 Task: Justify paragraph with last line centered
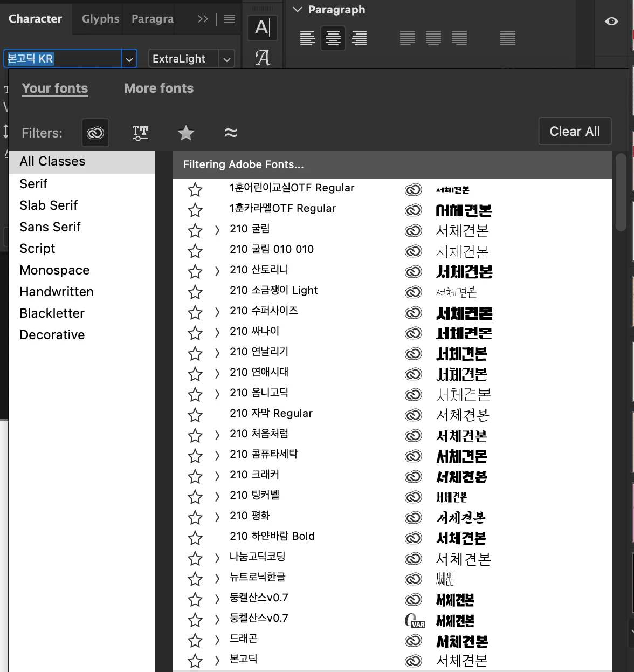[433, 38]
